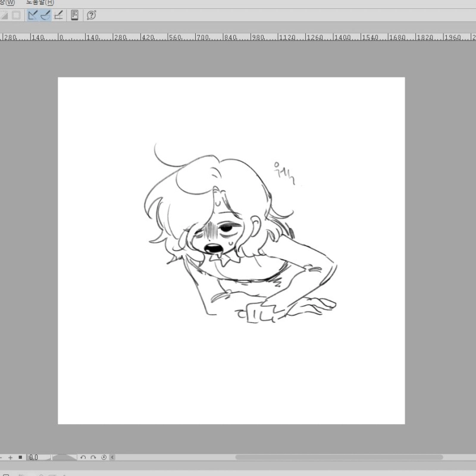Open the question mark support icon
The height and width of the screenshot is (476, 476).
(91, 15)
